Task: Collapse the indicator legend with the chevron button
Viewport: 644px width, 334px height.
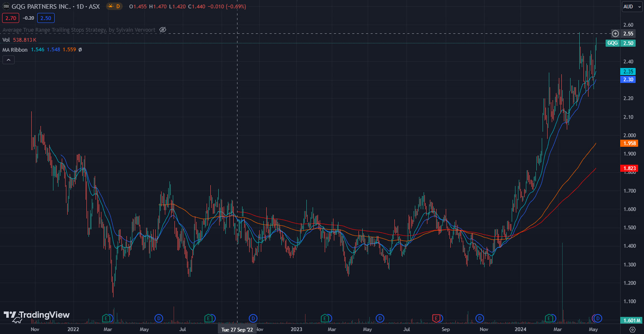Action: click(8, 60)
